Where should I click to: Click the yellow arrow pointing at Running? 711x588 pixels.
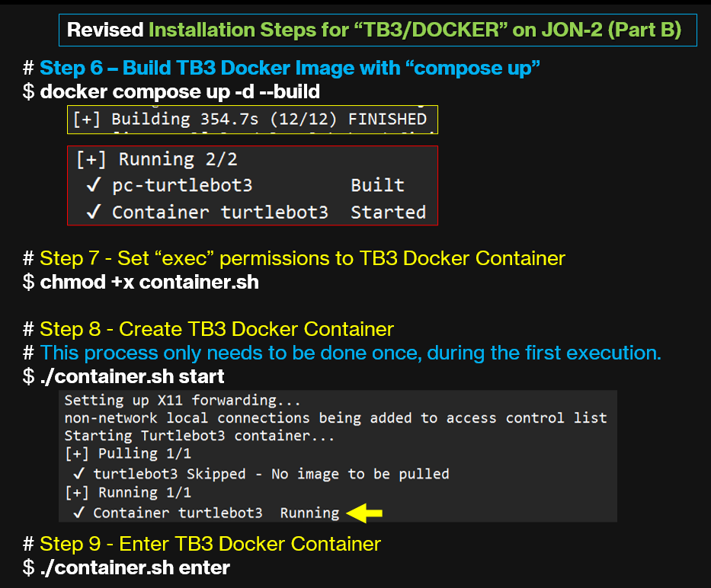(x=364, y=513)
